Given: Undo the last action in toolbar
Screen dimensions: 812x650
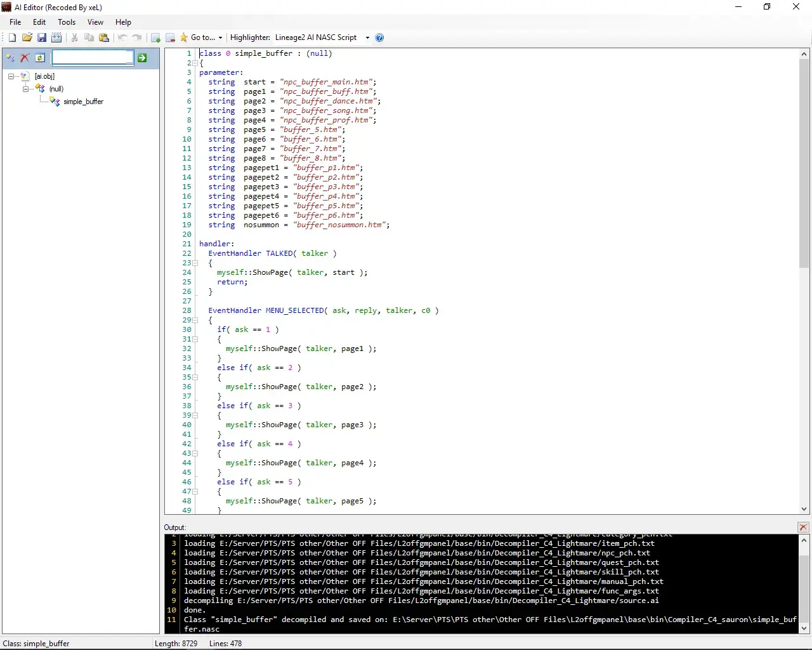Looking at the screenshot, I should tap(122, 37).
